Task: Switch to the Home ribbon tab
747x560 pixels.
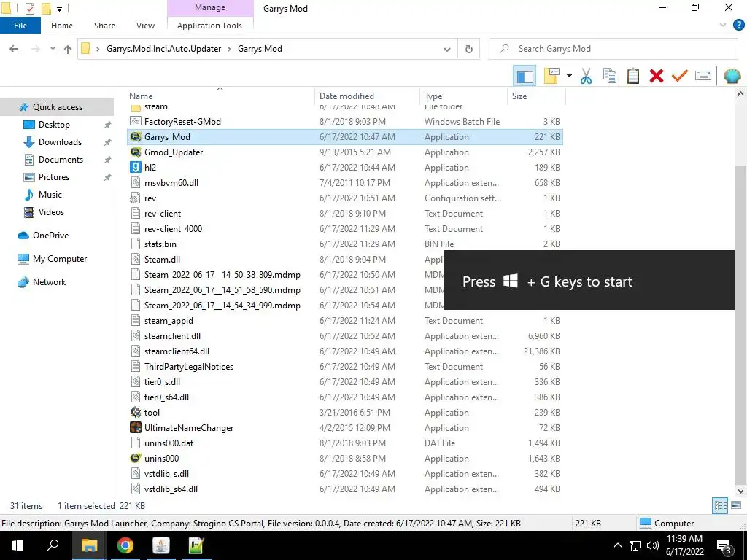Action: pos(62,26)
